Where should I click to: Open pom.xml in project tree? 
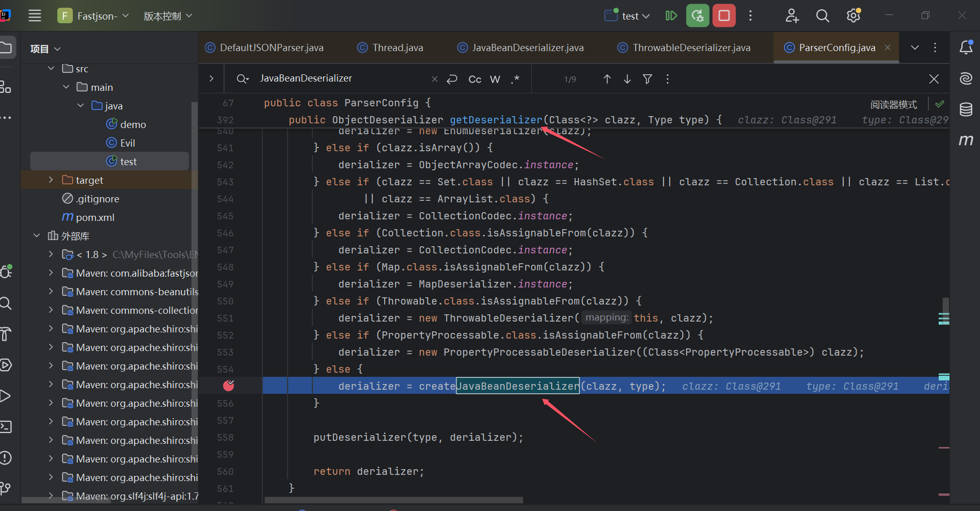88,217
